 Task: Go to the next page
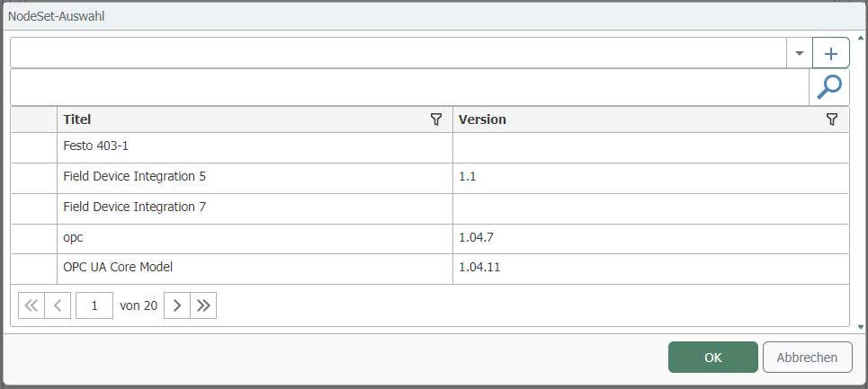(x=176, y=305)
